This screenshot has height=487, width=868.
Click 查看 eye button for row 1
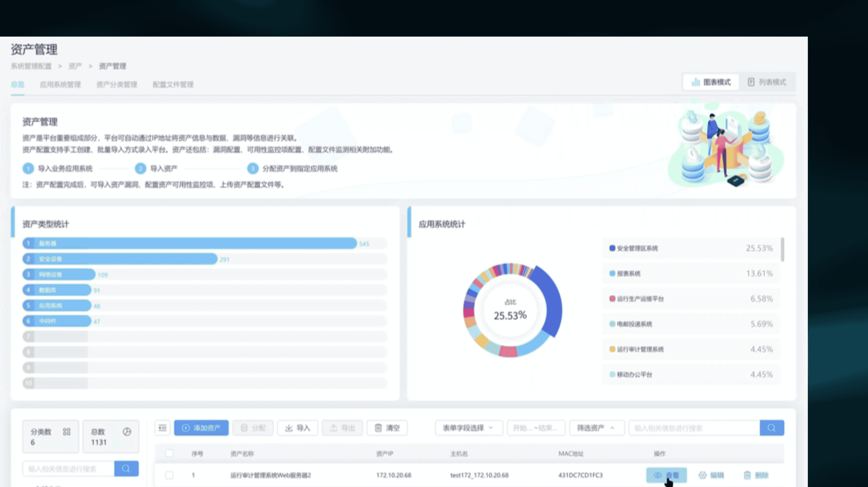pos(666,475)
